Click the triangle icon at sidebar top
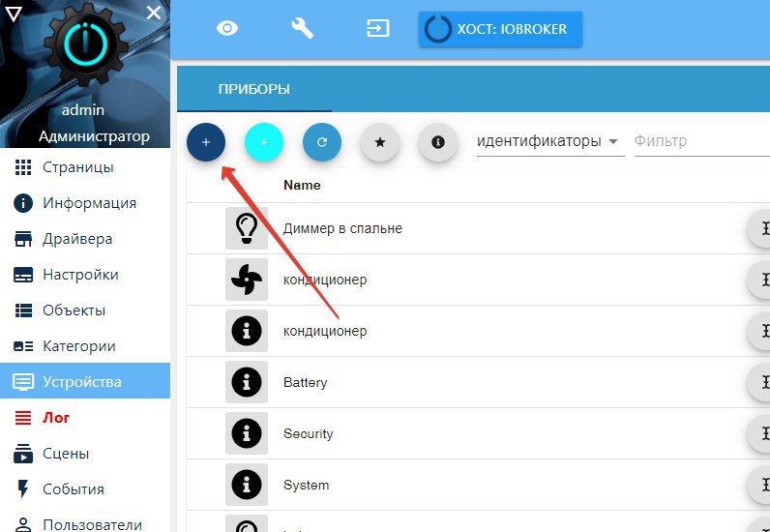The image size is (770, 532). click(14, 15)
